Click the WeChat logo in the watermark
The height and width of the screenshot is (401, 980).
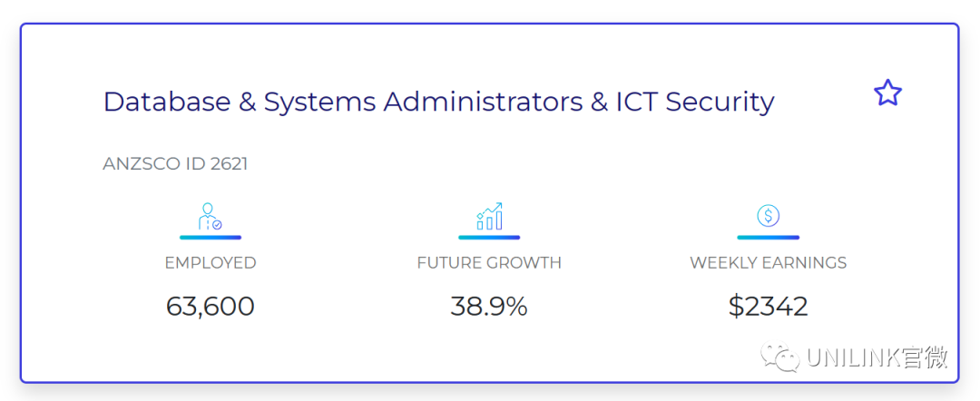click(x=781, y=357)
